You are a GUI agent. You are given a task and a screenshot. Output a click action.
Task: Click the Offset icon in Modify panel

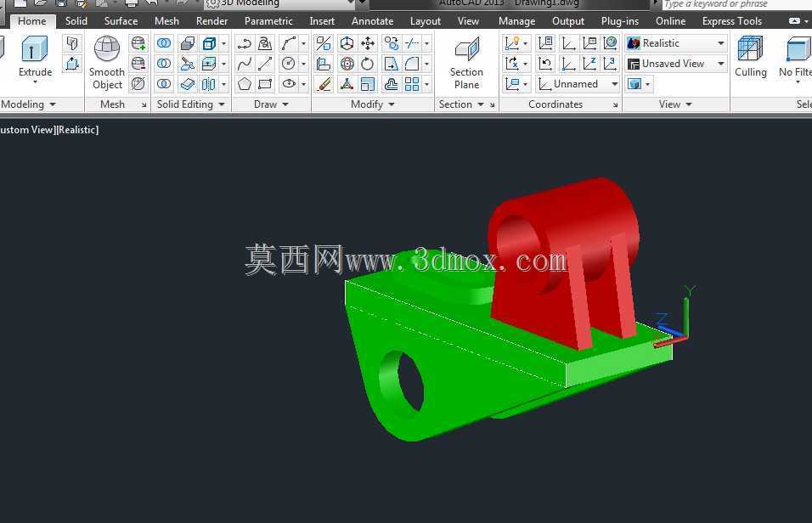pyautogui.click(x=391, y=84)
